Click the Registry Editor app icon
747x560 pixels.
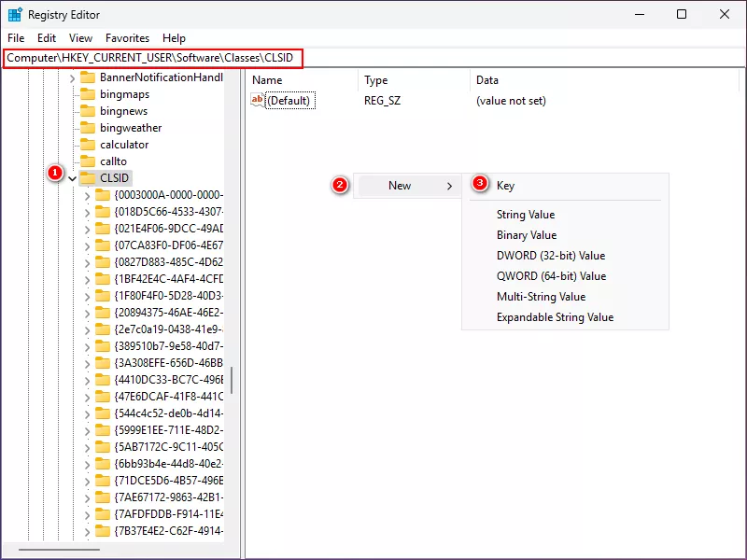15,15
